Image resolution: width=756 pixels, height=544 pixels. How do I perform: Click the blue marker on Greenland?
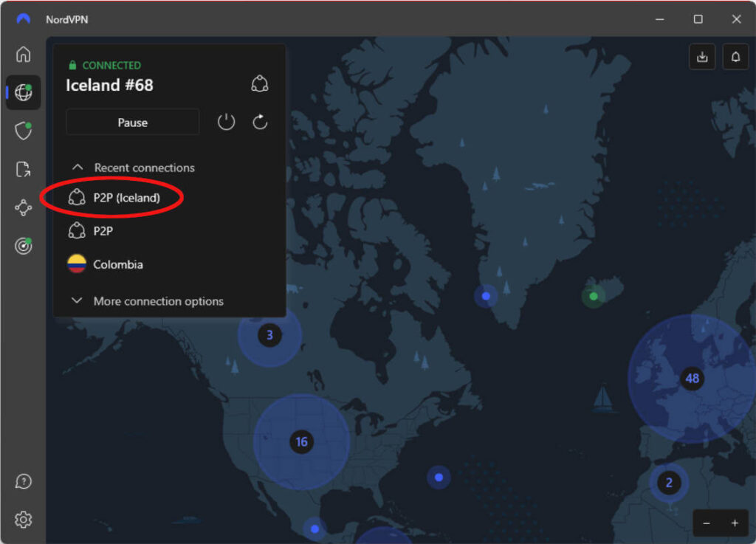pos(486,296)
